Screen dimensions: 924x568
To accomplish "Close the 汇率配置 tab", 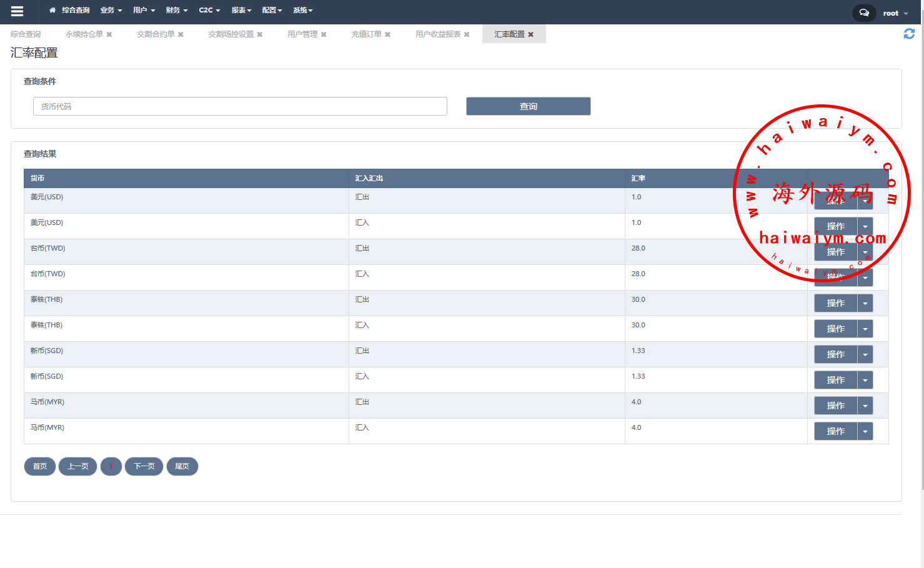I will (531, 34).
